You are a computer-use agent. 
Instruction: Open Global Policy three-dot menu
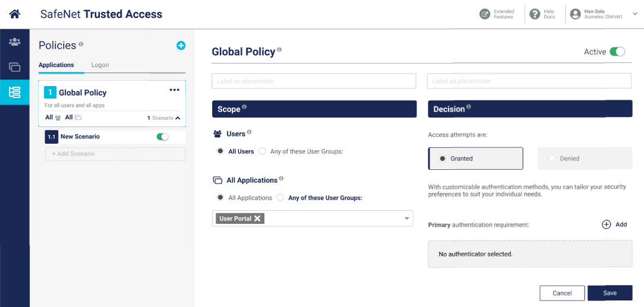(x=175, y=90)
